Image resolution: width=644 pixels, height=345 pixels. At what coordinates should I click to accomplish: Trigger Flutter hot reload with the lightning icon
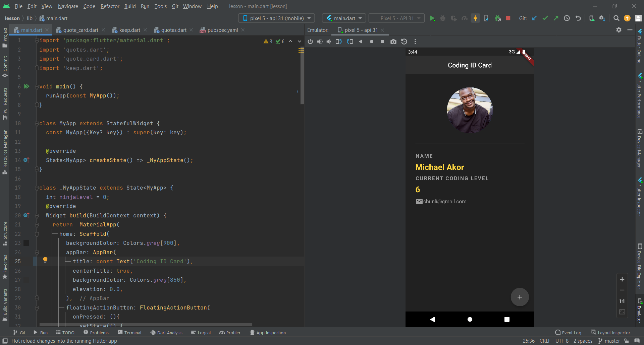[x=475, y=18]
